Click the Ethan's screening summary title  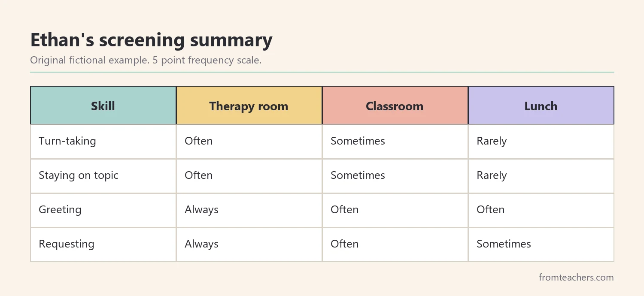pos(151,40)
